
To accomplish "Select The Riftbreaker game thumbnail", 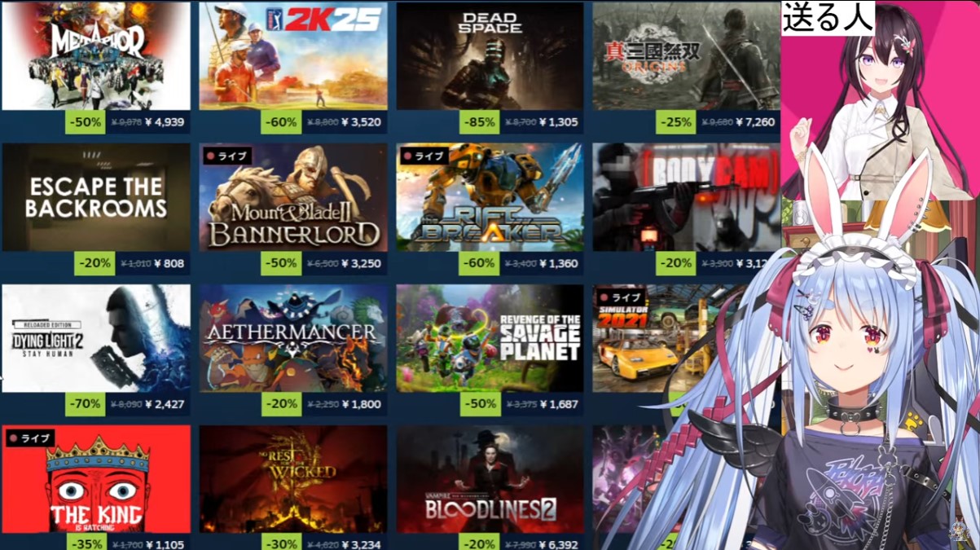I will pos(490,197).
